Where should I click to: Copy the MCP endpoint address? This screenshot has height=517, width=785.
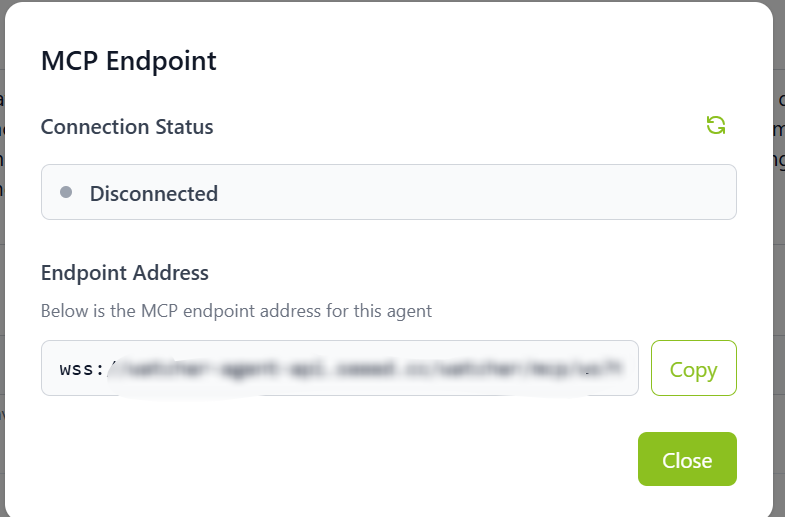coord(693,368)
